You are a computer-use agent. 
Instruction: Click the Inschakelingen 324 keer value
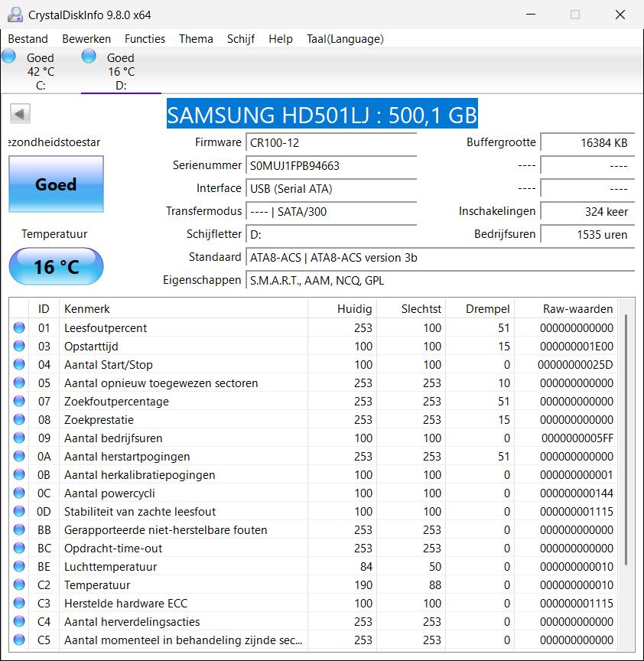click(x=587, y=211)
